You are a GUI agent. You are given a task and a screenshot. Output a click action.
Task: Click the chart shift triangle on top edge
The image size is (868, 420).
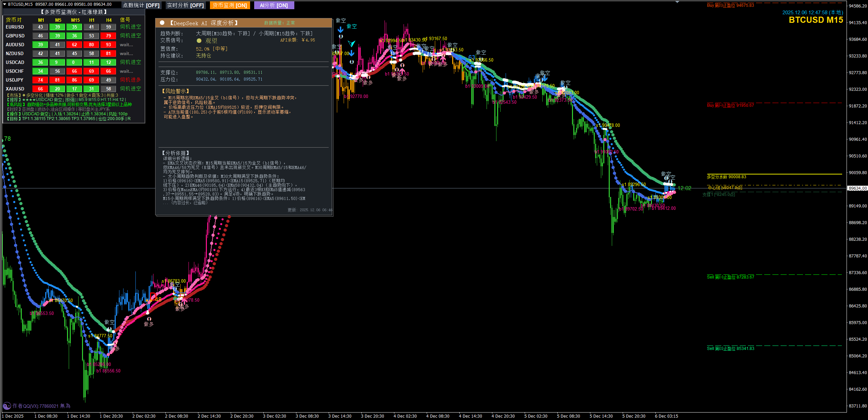[677, 2]
